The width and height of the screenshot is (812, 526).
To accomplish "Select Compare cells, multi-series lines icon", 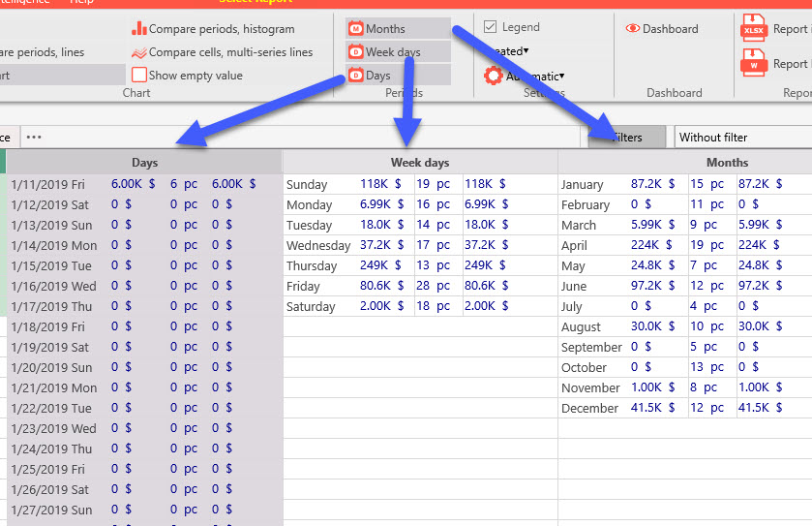I will click(x=138, y=52).
